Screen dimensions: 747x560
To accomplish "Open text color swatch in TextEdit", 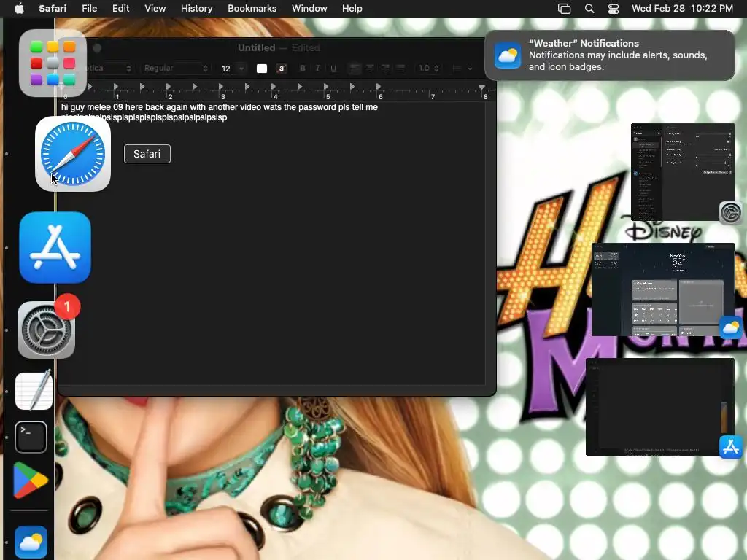I will pyautogui.click(x=262, y=68).
